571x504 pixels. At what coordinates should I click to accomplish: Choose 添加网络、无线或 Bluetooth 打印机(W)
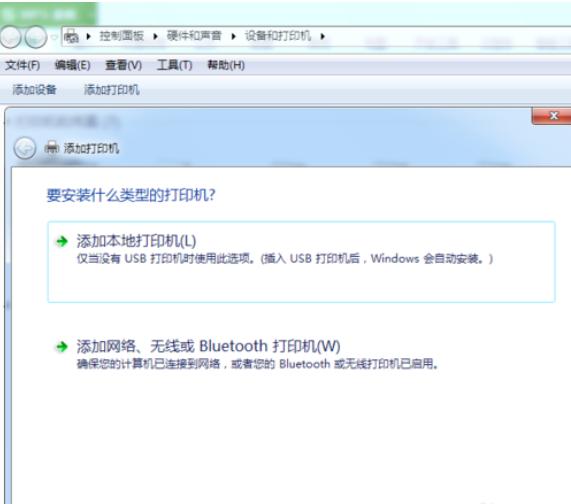[208, 346]
